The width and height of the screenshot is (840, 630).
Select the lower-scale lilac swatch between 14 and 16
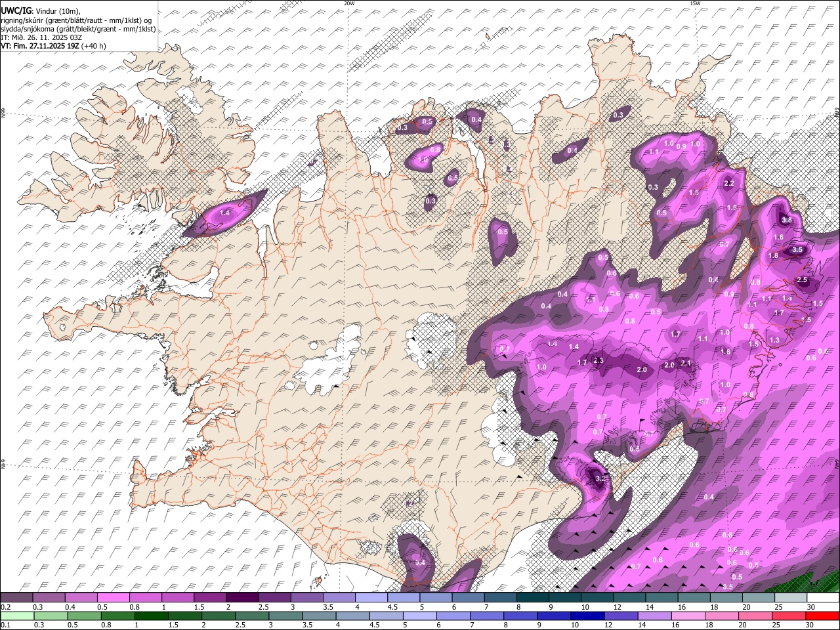(654, 616)
